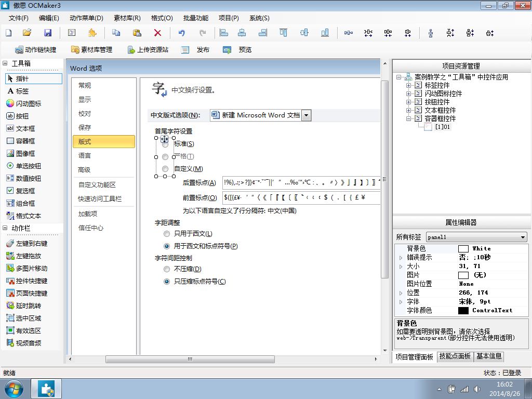Choose the 左键拖放 action
The width and height of the screenshot is (532, 399).
(x=24, y=256)
